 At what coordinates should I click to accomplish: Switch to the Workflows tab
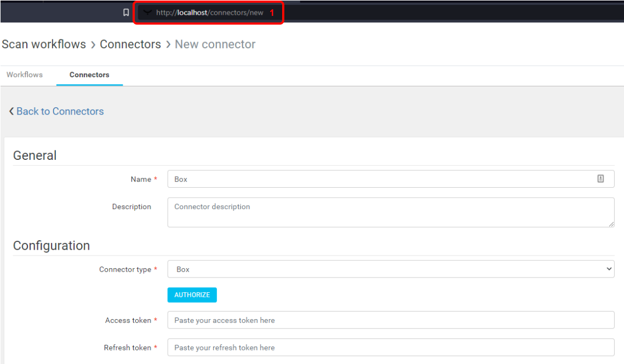coord(25,75)
